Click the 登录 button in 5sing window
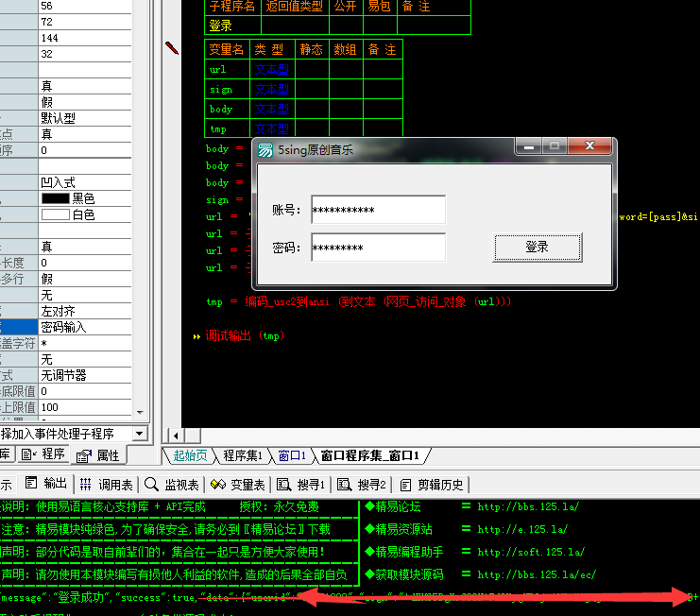The width and height of the screenshot is (700, 616). [538, 247]
